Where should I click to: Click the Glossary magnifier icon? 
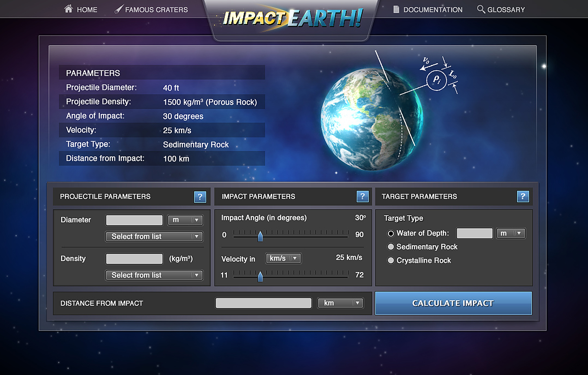pos(481,9)
